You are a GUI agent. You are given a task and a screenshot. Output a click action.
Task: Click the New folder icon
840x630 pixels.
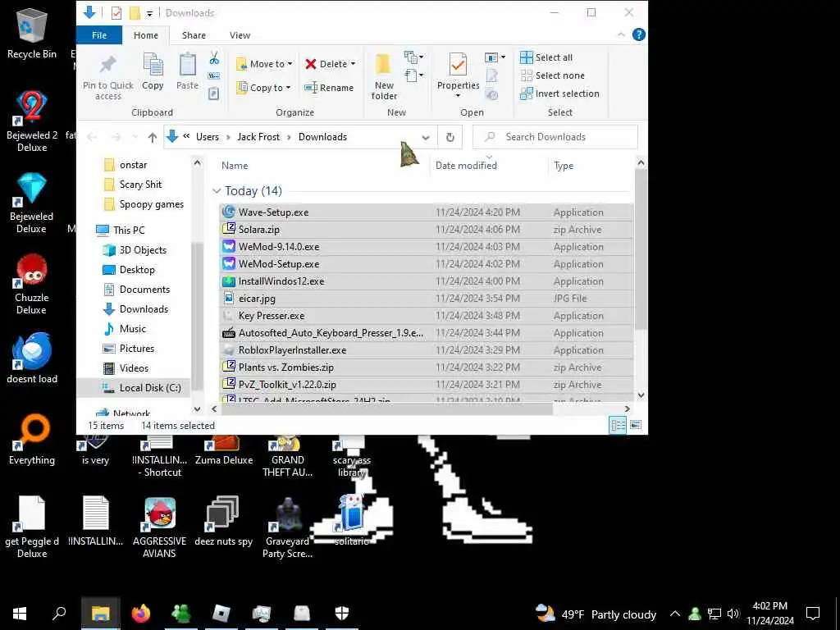384,65
